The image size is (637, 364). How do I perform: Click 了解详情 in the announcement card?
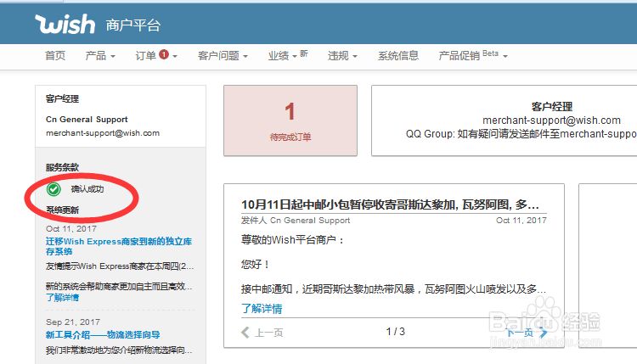click(x=262, y=309)
